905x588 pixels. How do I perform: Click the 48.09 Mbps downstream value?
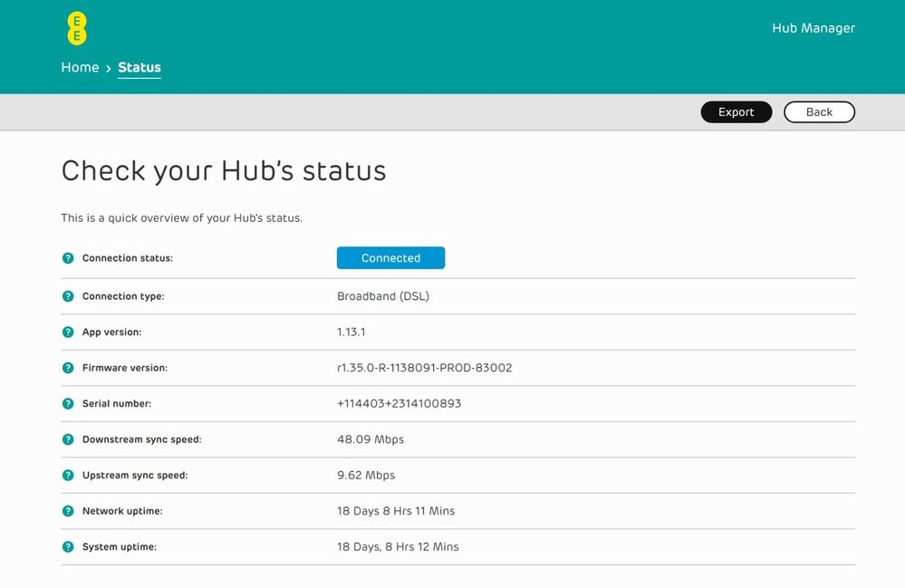click(x=370, y=439)
